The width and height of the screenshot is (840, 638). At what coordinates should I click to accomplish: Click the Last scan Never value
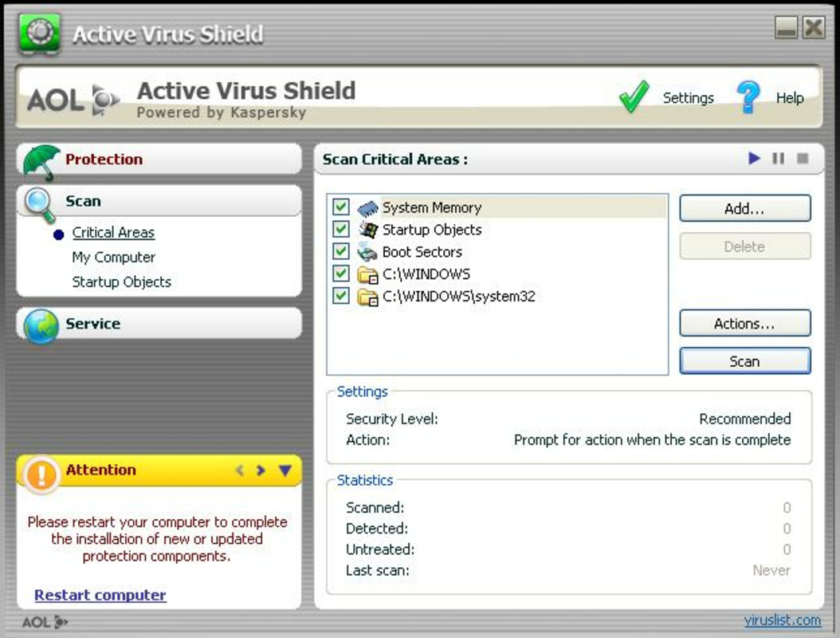pyautogui.click(x=771, y=570)
